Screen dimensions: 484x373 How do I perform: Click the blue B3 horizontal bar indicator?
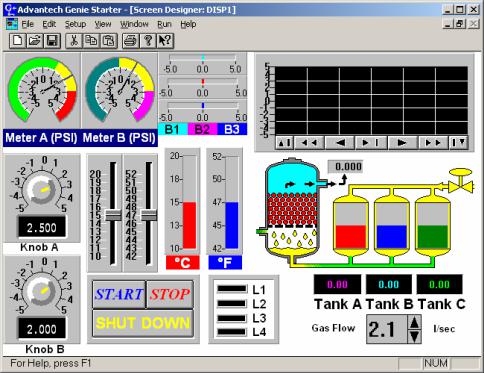click(x=203, y=105)
